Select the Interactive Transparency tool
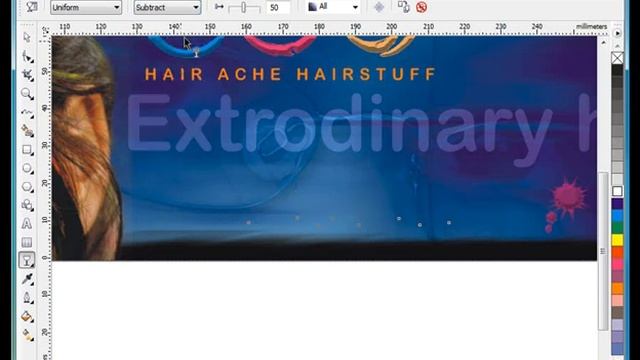 pyautogui.click(x=27, y=260)
